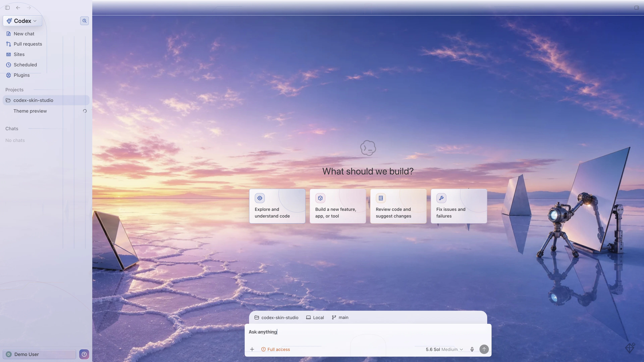
Task: Click the folder icon beside codex-skin-studio project
Action: (8, 100)
